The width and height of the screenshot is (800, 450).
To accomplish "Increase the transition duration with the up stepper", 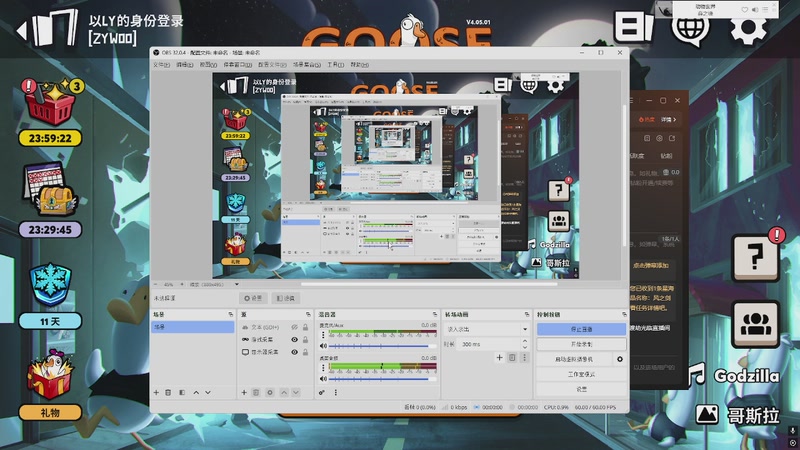I will pyautogui.click(x=524, y=341).
